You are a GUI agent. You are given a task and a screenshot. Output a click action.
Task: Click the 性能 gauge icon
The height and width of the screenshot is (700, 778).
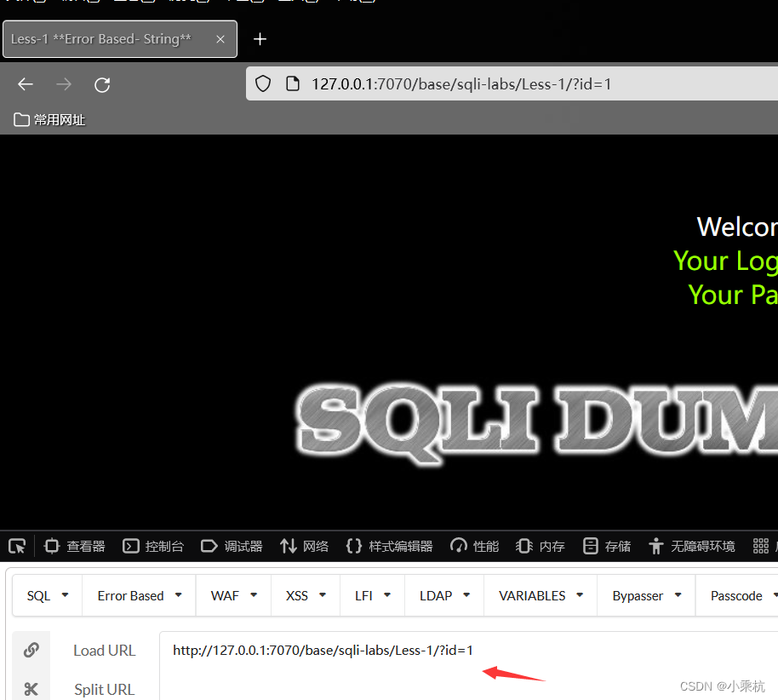click(459, 546)
